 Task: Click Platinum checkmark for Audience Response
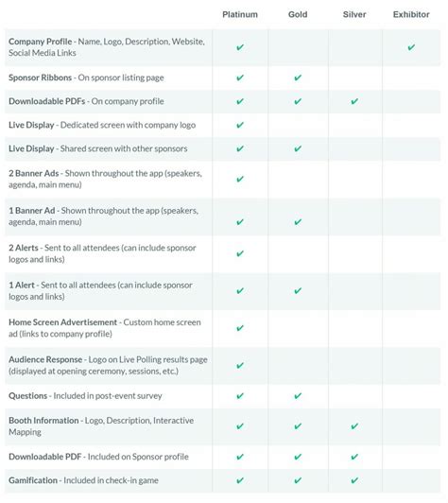click(240, 365)
